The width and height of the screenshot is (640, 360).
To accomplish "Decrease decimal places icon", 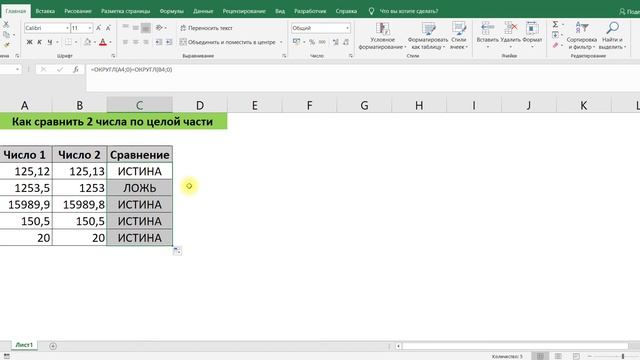I will [346, 42].
